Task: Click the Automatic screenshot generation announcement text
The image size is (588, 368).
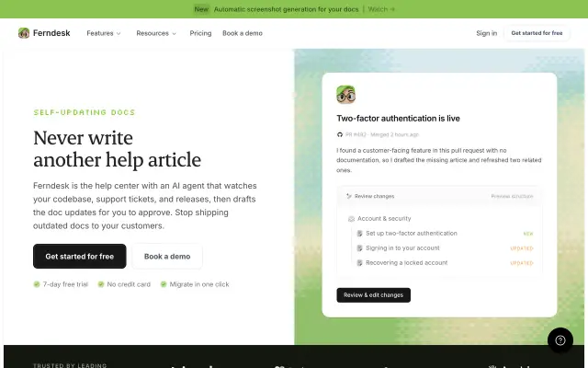Action: click(286, 9)
